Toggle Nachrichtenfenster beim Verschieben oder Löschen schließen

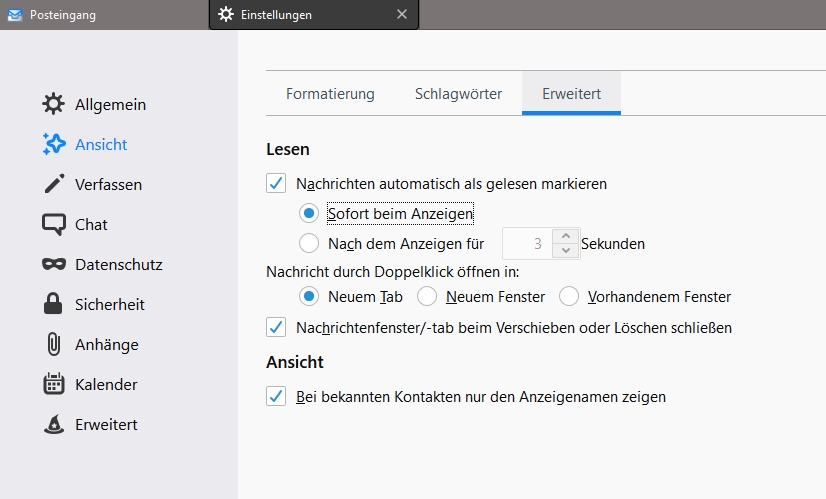tap(276, 327)
